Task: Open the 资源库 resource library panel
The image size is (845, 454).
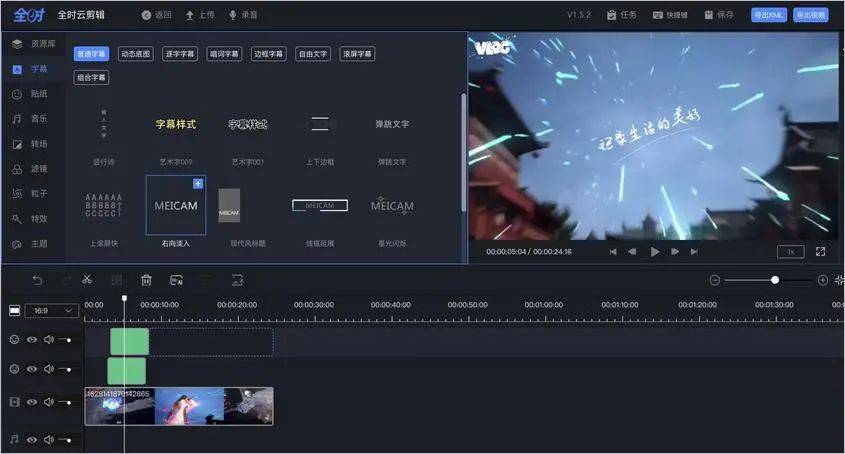Action: click(x=33, y=44)
